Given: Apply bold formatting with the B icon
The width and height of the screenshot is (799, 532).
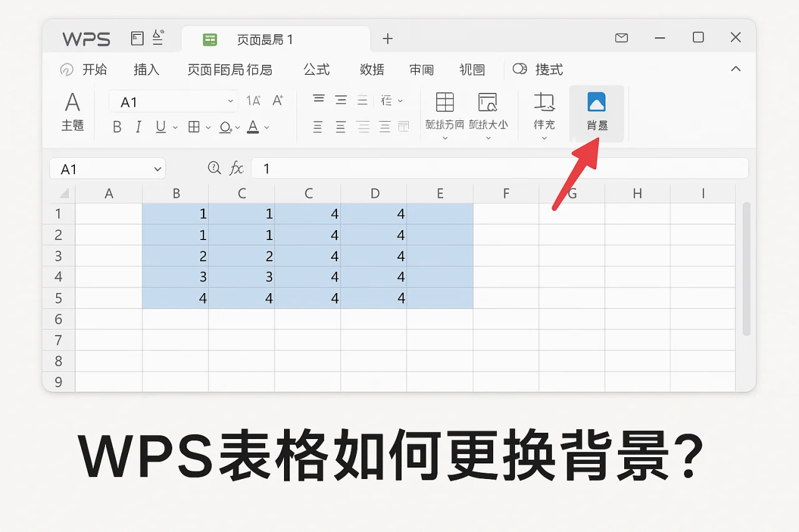Looking at the screenshot, I should click(116, 127).
